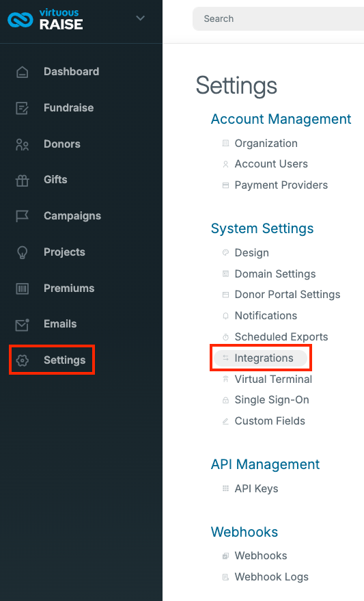Screen dimensions: 364x601
Task: Click the Projects lightbulb icon
Action: coord(23,252)
